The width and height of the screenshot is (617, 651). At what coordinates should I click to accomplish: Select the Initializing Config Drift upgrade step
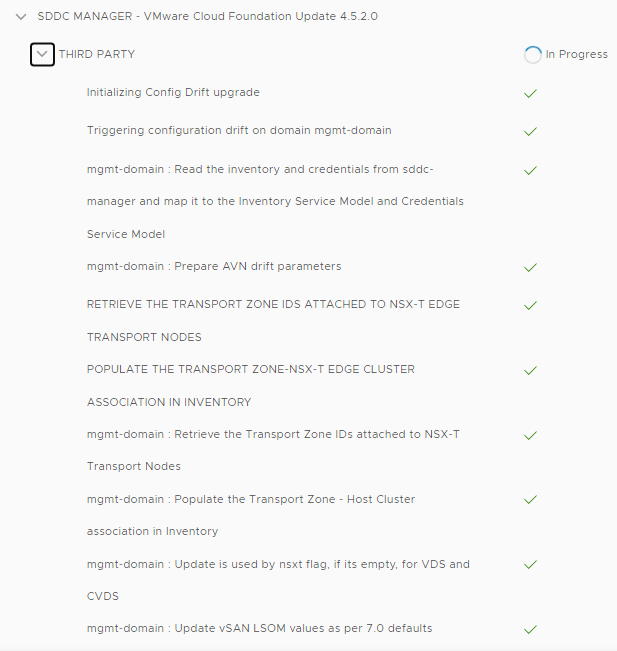173,93
